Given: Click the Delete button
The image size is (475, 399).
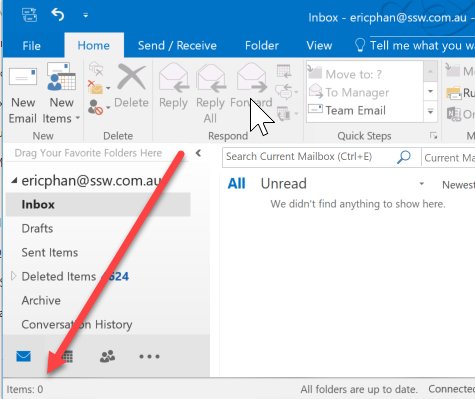Looking at the screenshot, I should [x=131, y=87].
